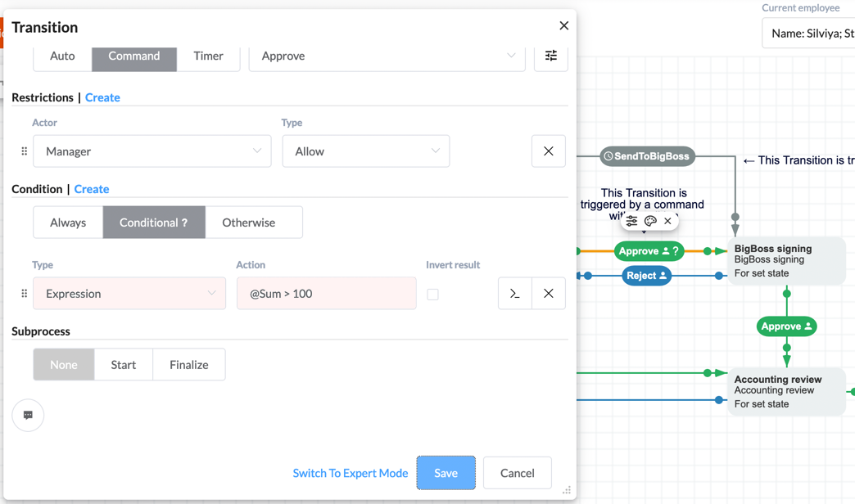Switch to the Timer tab

click(209, 56)
